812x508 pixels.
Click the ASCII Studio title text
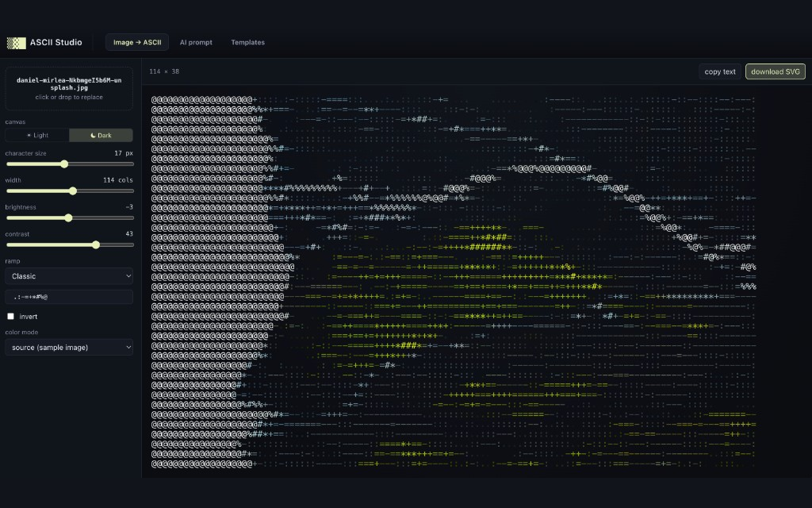coord(56,43)
